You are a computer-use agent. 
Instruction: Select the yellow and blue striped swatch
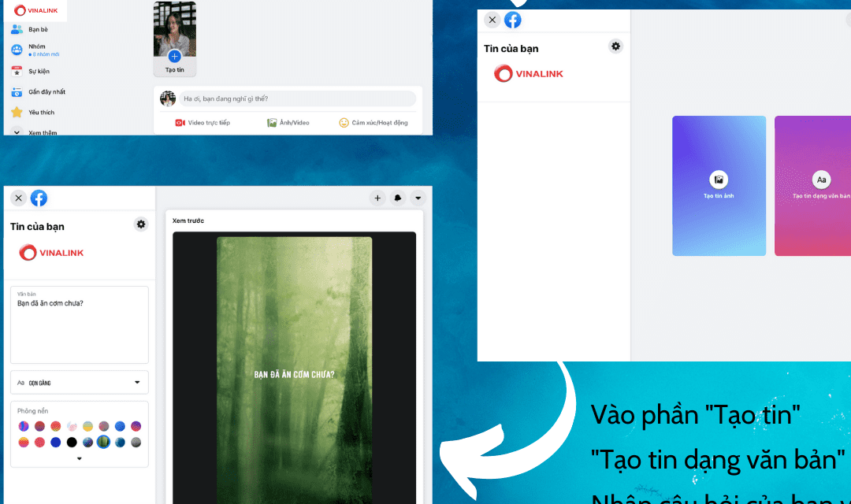point(87,426)
